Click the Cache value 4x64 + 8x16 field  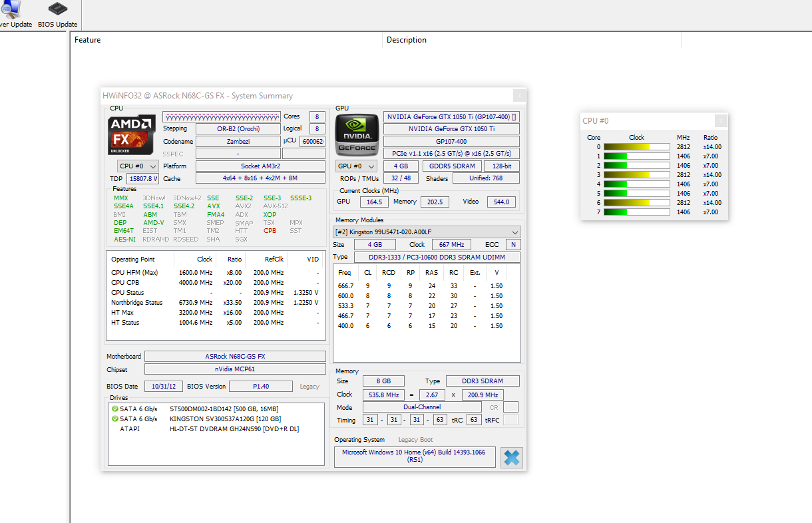pyautogui.click(x=260, y=179)
